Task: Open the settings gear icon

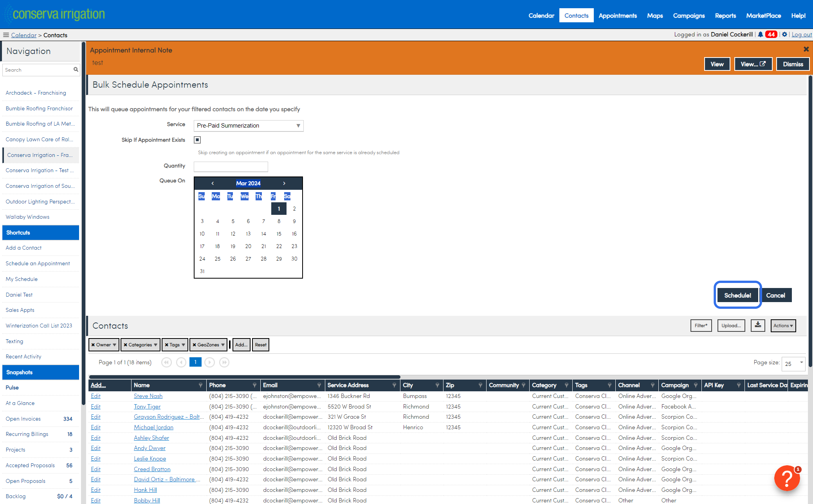Action: pyautogui.click(x=784, y=34)
